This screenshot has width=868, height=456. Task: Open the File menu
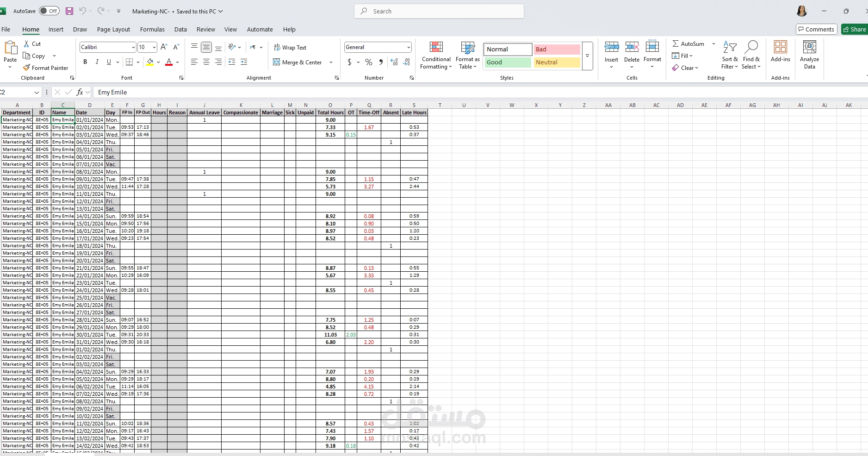point(6,29)
